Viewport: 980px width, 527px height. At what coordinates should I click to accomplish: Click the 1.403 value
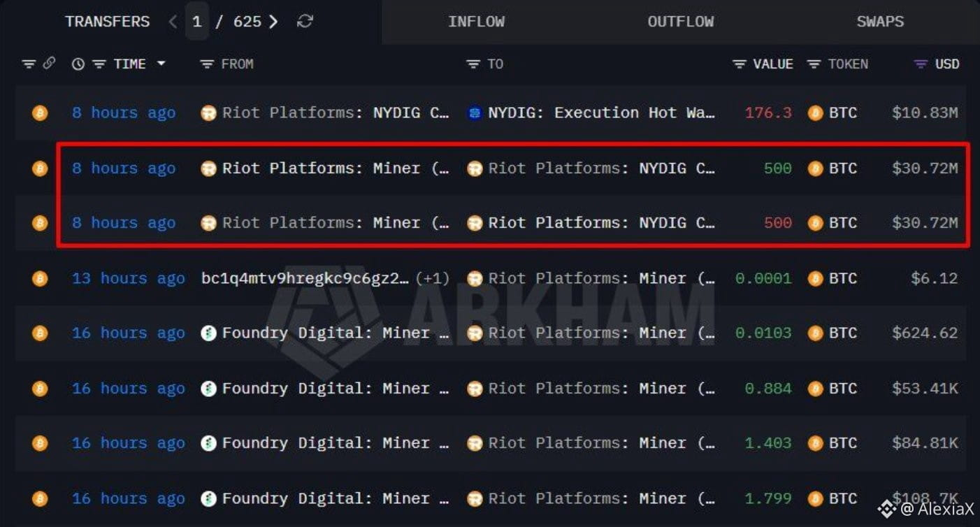(768, 443)
